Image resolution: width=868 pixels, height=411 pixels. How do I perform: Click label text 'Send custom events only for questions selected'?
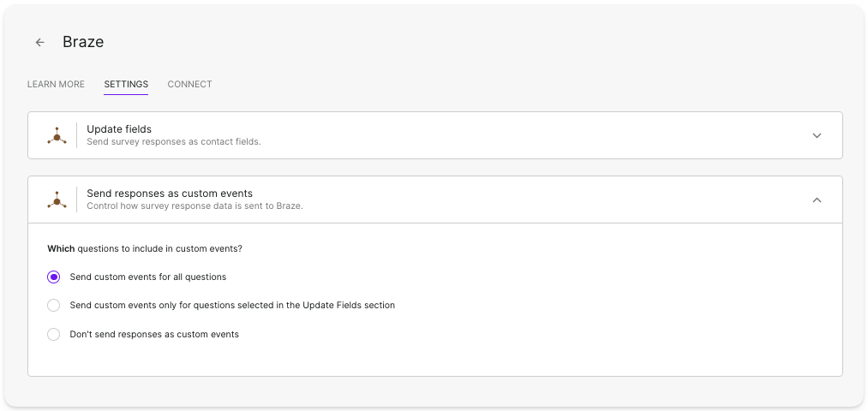click(231, 305)
